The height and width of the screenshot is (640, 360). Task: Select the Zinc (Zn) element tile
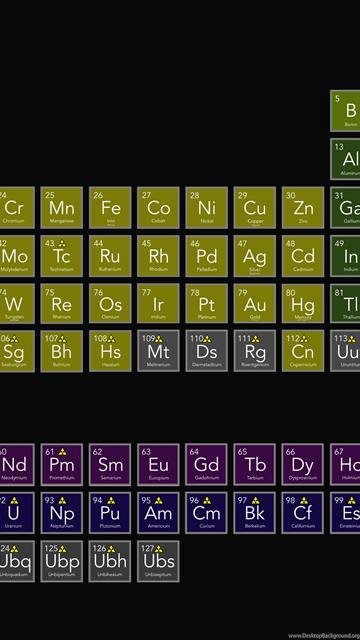(303, 207)
